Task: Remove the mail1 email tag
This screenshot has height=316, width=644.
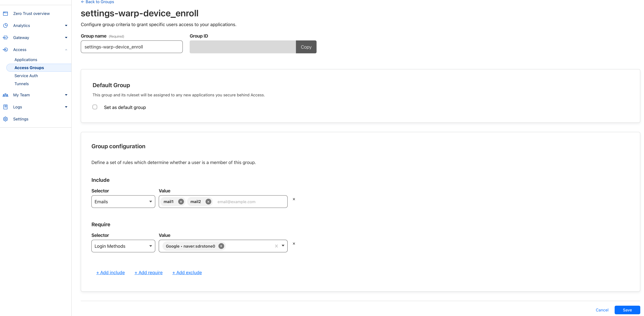Action: pos(181,201)
